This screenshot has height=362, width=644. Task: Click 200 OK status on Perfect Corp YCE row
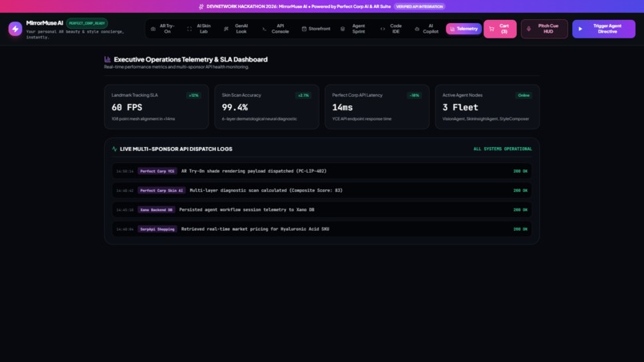click(520, 171)
